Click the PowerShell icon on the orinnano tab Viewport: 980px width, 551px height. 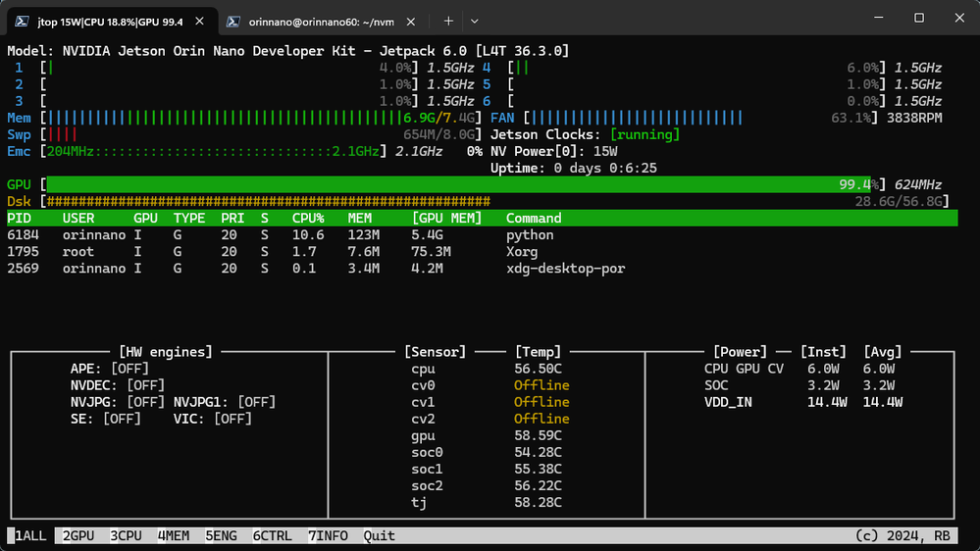(x=234, y=21)
